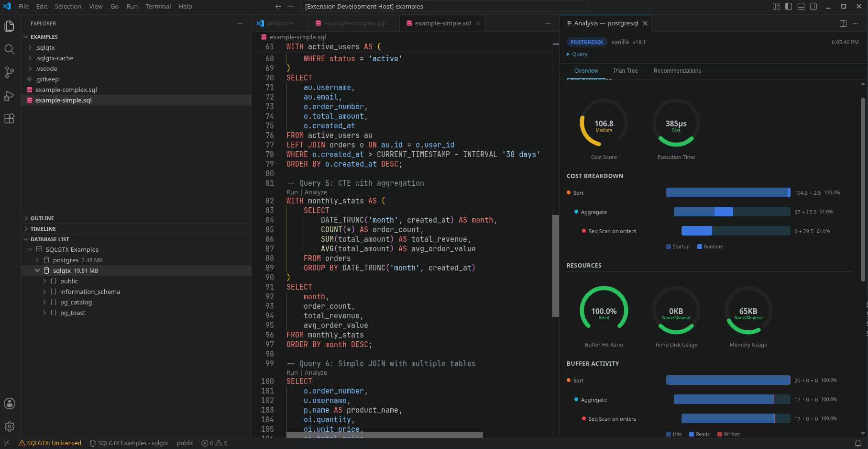Toggle Primary Side Bar visibility

click(x=789, y=6)
